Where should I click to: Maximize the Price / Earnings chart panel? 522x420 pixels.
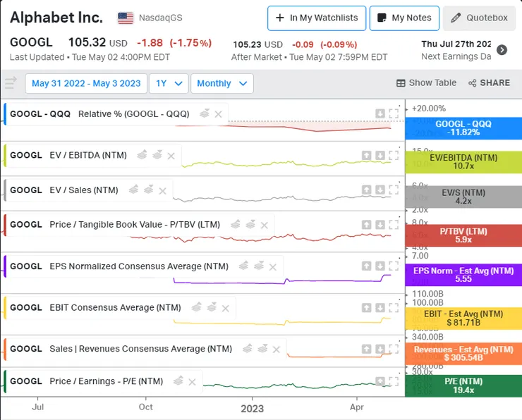pyautogui.click(x=394, y=381)
